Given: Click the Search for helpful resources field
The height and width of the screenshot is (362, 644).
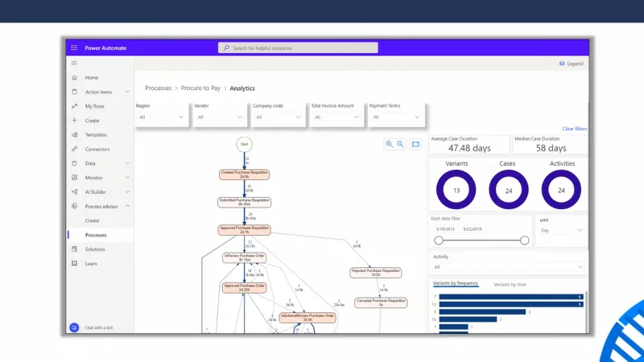Looking at the screenshot, I should [x=298, y=48].
